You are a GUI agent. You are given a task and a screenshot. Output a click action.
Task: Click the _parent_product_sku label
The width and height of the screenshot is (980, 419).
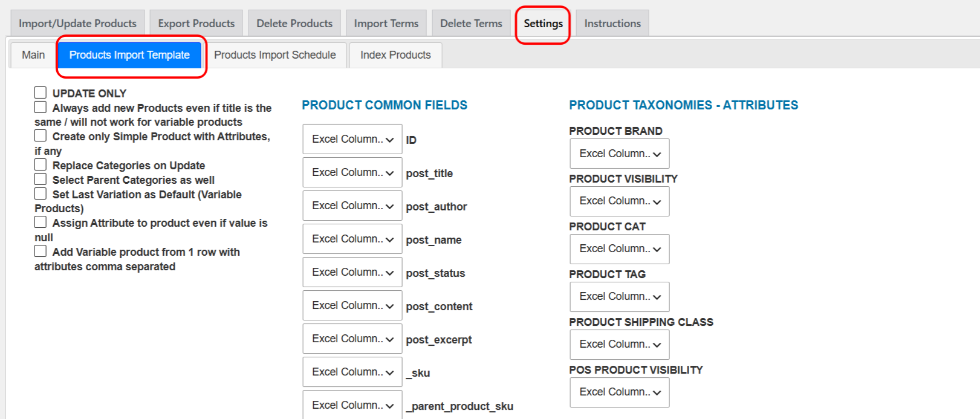(x=459, y=406)
